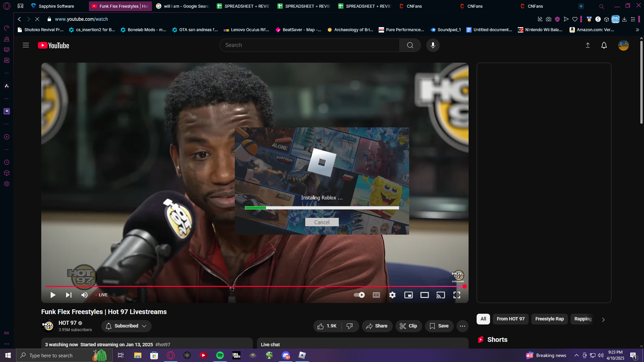The image size is (644, 362).
Task: Click the voice search microphone
Action: (433, 45)
